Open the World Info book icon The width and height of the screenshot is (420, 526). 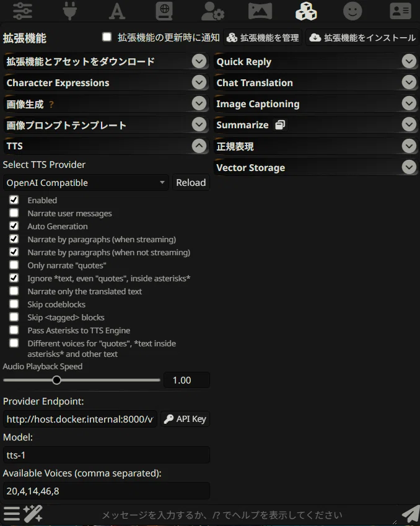tap(164, 11)
